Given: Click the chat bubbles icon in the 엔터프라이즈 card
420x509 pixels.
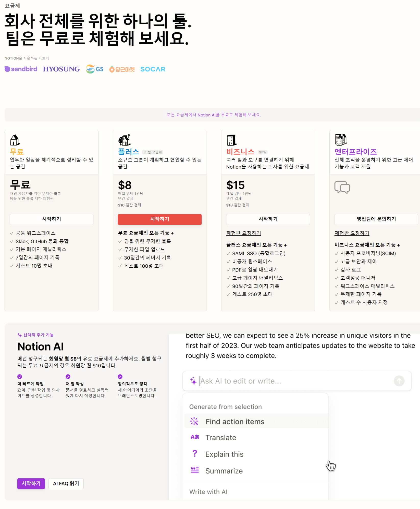Looking at the screenshot, I should coord(342,187).
